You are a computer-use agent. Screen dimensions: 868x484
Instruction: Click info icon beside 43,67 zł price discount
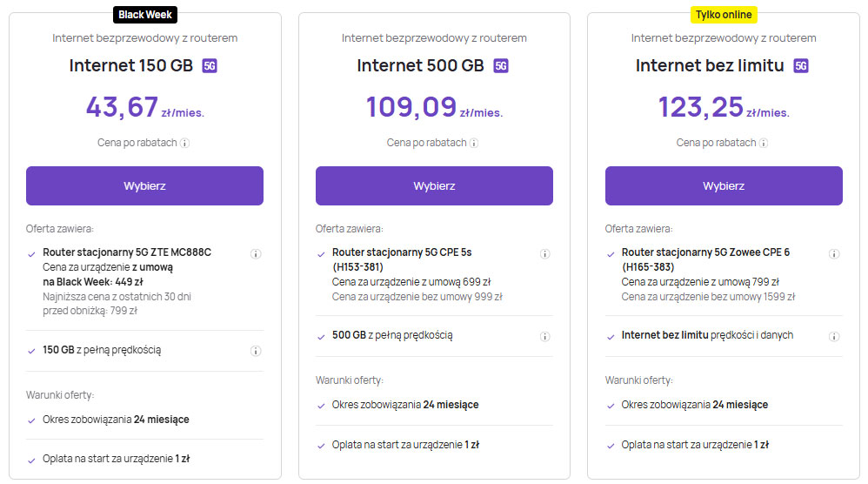184,143
